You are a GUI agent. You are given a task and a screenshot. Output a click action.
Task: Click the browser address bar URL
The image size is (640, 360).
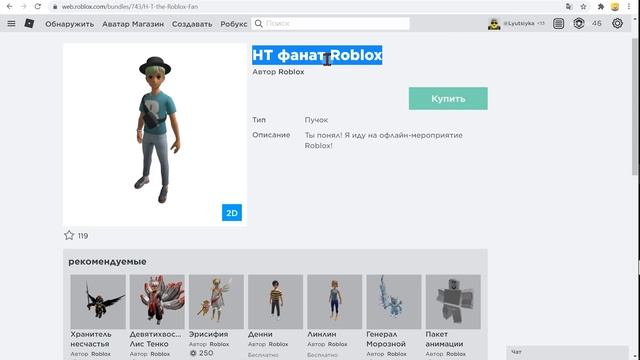[x=130, y=7]
